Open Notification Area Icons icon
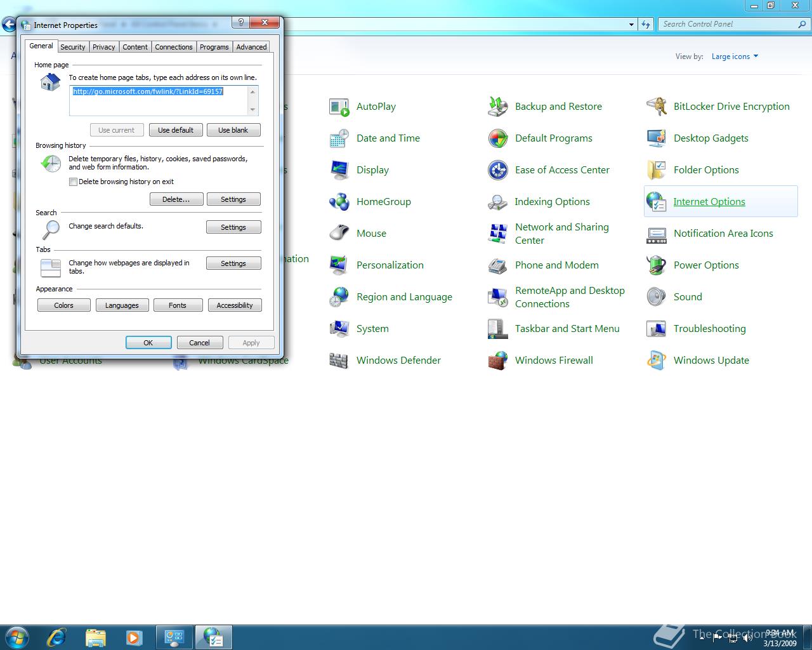The height and width of the screenshot is (650, 812). click(x=657, y=234)
